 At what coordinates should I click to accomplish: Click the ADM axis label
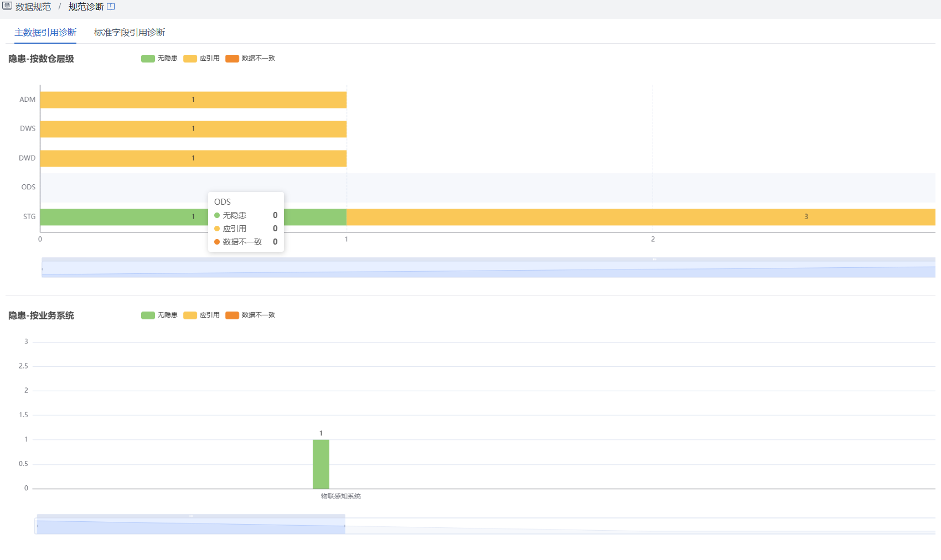point(27,100)
